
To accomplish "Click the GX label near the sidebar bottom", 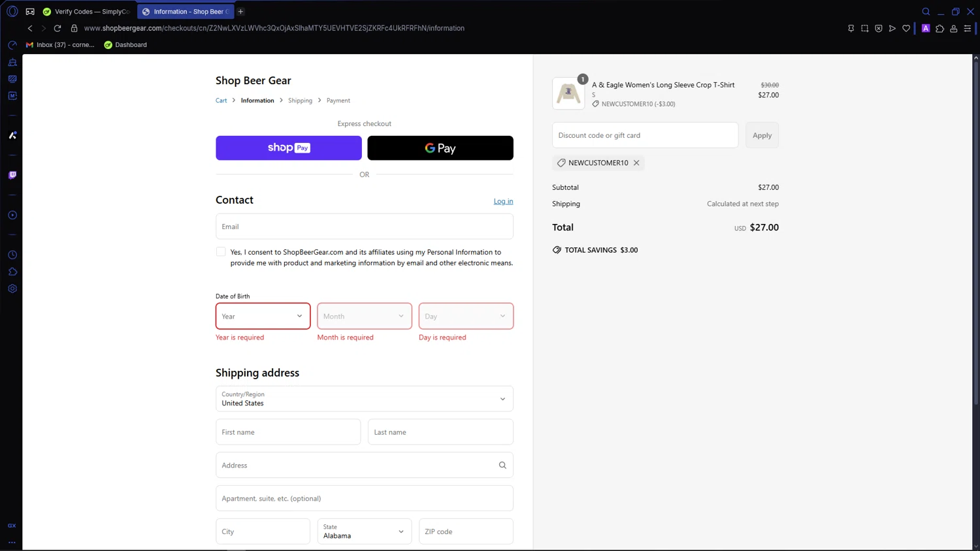I will [12, 526].
